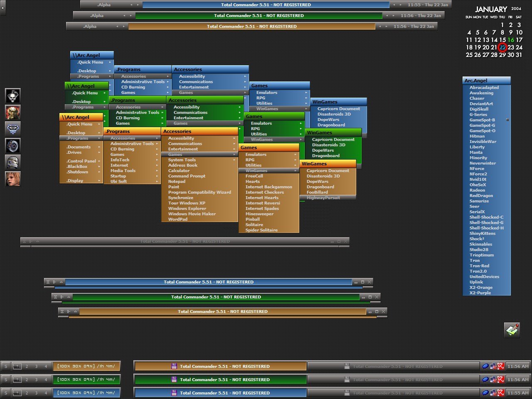Viewport: 532px width, 399px height.
Task: Switch to workspace 2 on orange taskbar
Action: (x=27, y=366)
